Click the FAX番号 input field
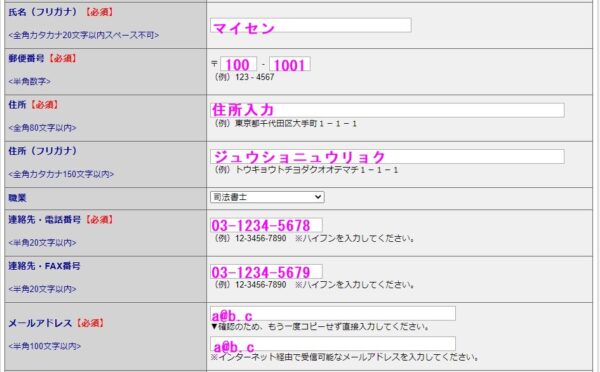This screenshot has height=372, width=600. pyautogui.click(x=266, y=271)
